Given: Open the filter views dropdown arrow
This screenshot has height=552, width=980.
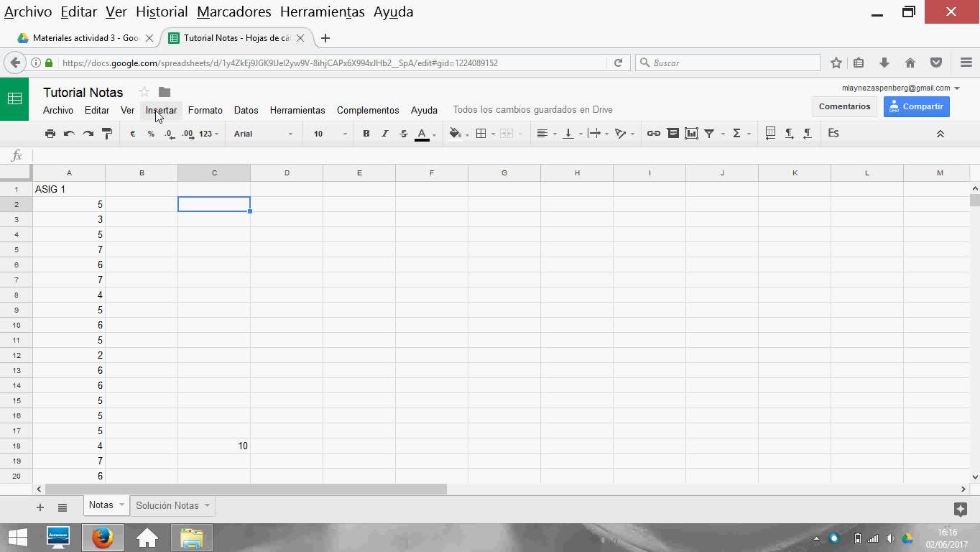Looking at the screenshot, I should [723, 134].
